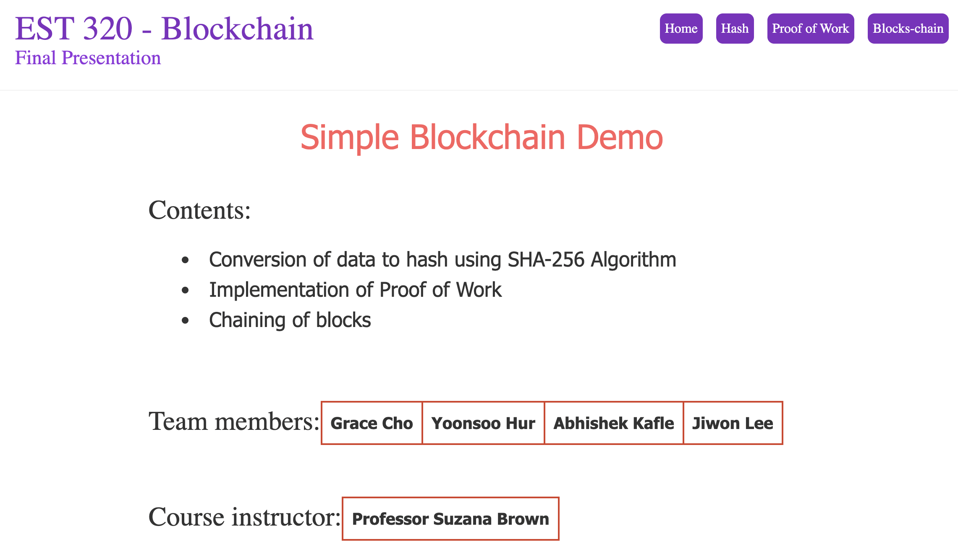Click the Professor Suzana Brown box

(x=450, y=519)
